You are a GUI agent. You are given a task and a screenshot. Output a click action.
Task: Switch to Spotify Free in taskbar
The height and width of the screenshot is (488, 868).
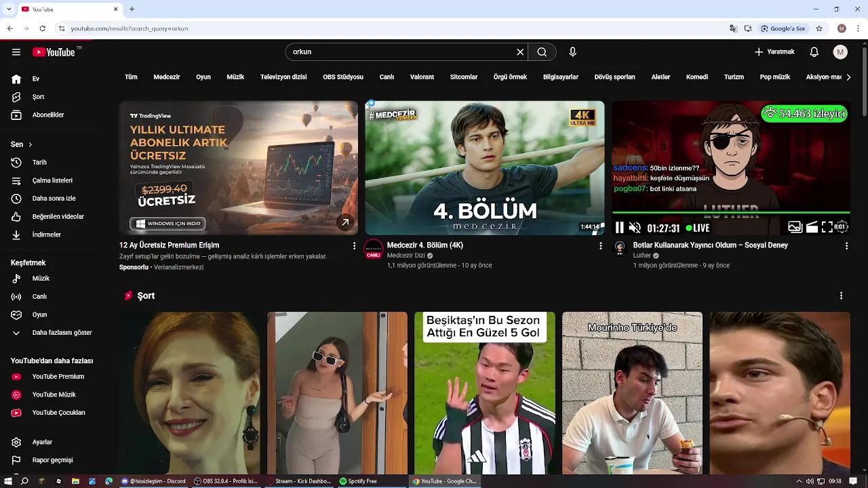(x=372, y=481)
